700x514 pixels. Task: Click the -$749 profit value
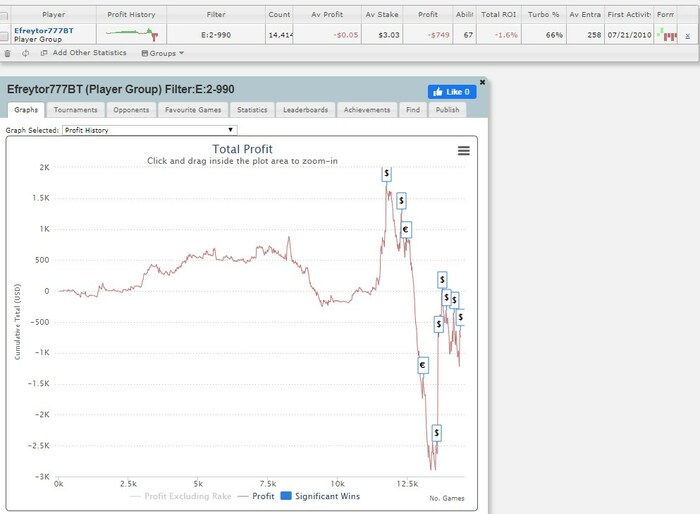click(x=438, y=35)
